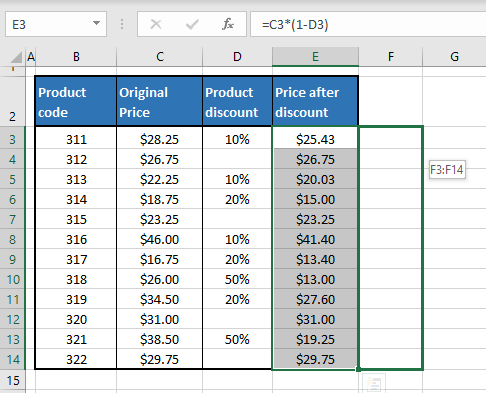Select row 10 header
Image resolution: width=486 pixels, height=393 pixels.
point(12,279)
